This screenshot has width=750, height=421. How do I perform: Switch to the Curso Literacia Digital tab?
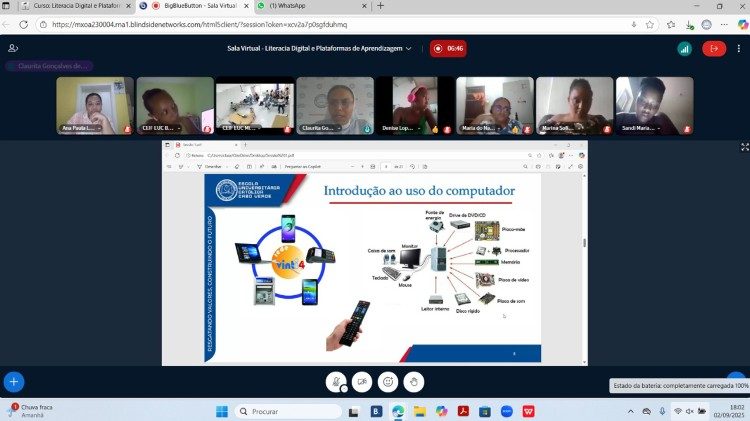(x=70, y=6)
